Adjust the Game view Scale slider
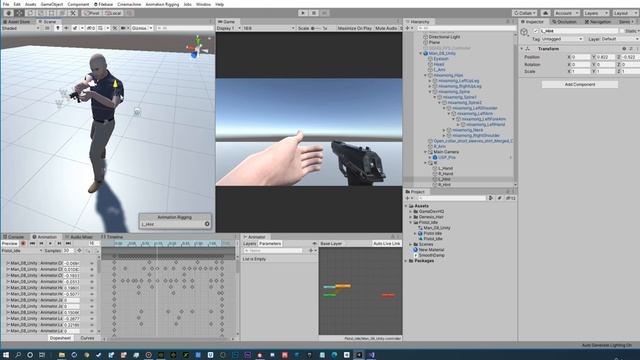This screenshot has height=360, width=640. tap(316, 28)
